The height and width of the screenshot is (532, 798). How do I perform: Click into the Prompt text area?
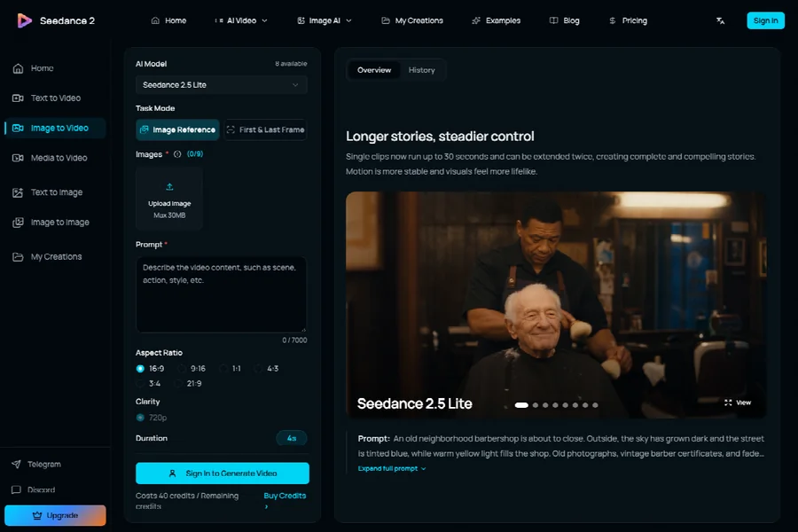pos(222,294)
